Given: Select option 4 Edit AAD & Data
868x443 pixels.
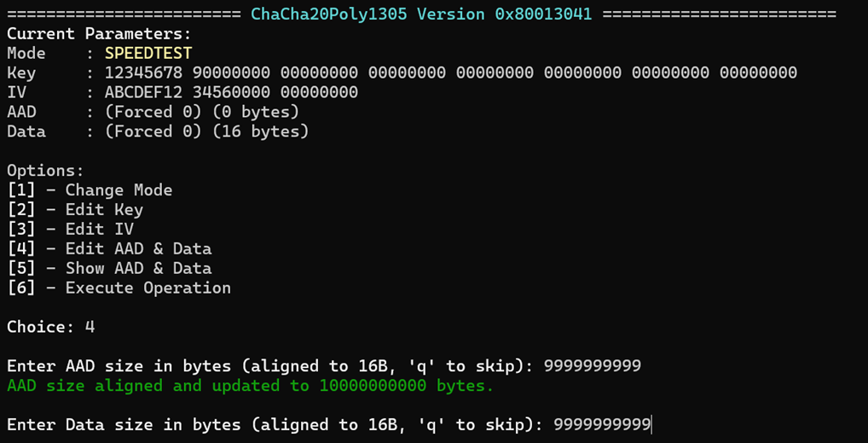Looking at the screenshot, I should point(109,248).
